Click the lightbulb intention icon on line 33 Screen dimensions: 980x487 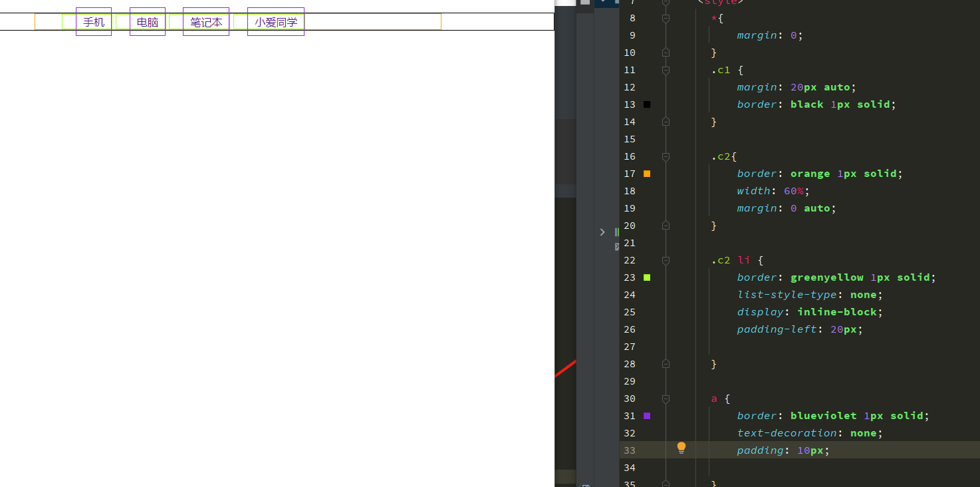pos(681,448)
